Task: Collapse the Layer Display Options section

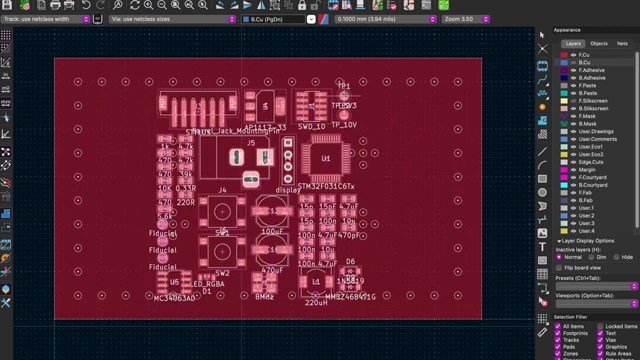Action: (x=559, y=241)
